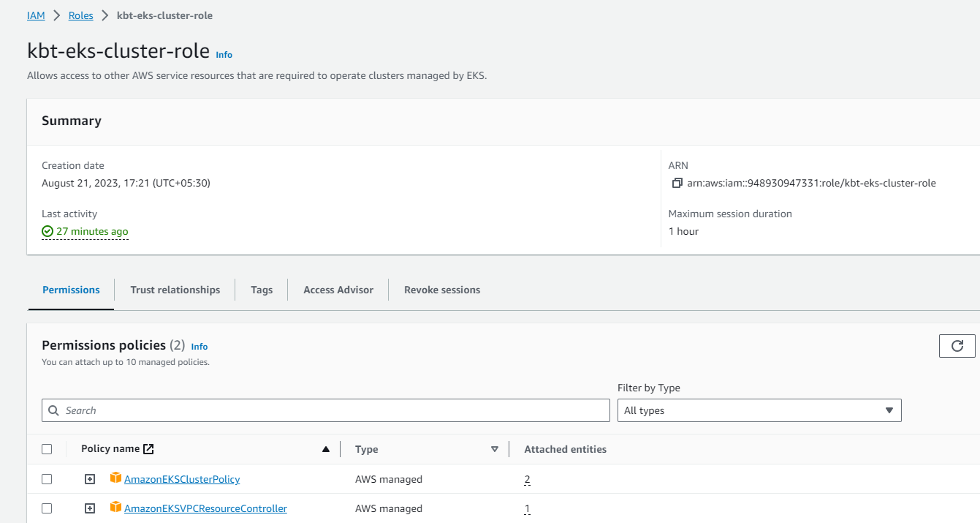Screen dimensions: 980x523
Task: Open the Access Advisor tab
Action: [x=338, y=290]
